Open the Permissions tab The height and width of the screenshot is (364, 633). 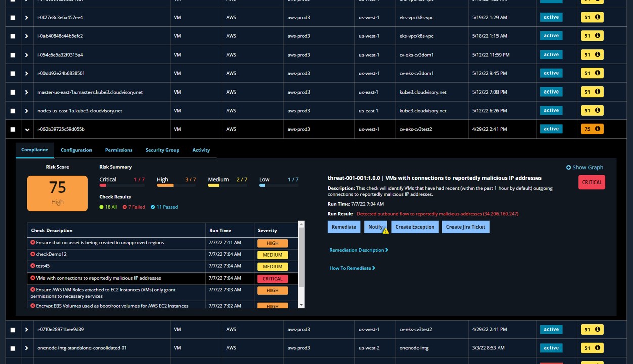click(x=119, y=150)
